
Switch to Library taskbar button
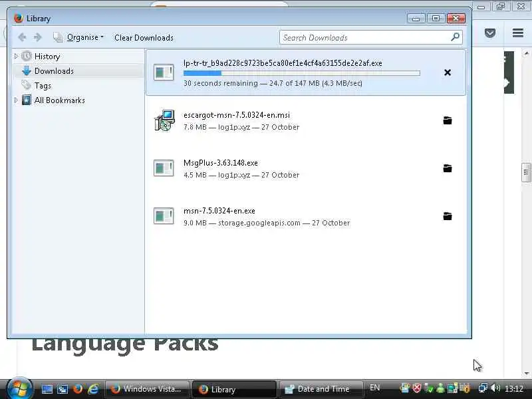[x=234, y=389]
